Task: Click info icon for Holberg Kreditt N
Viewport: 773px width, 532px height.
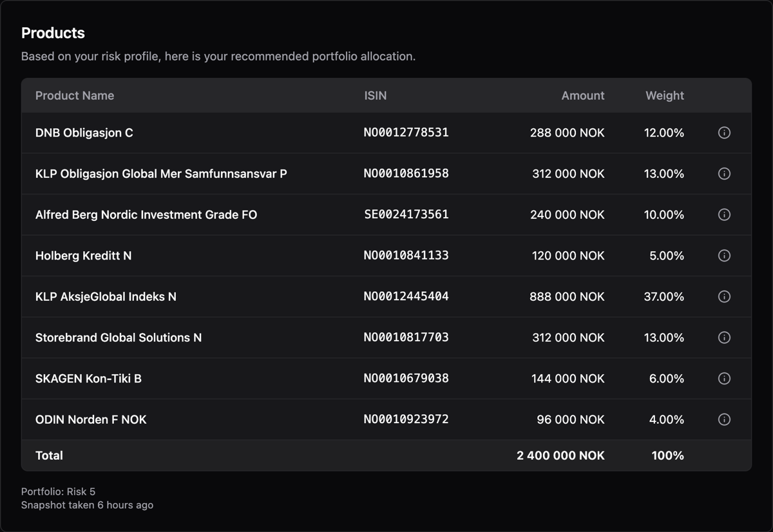Action: tap(724, 256)
